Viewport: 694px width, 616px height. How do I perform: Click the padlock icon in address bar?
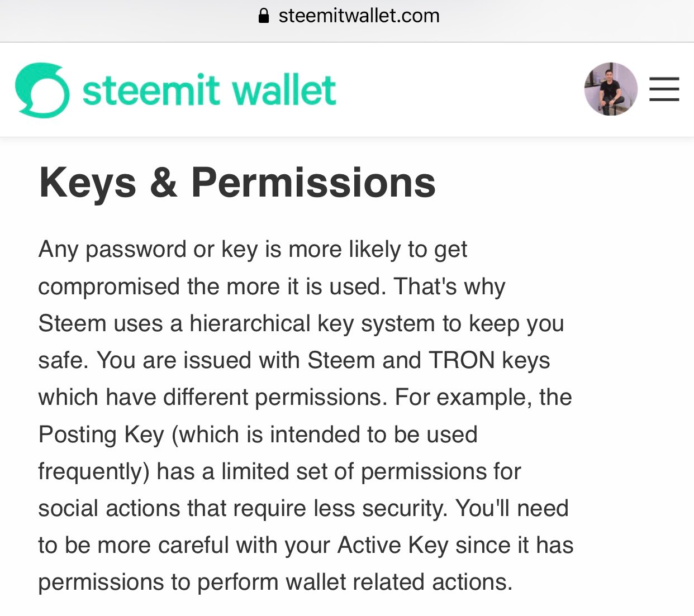click(x=264, y=16)
